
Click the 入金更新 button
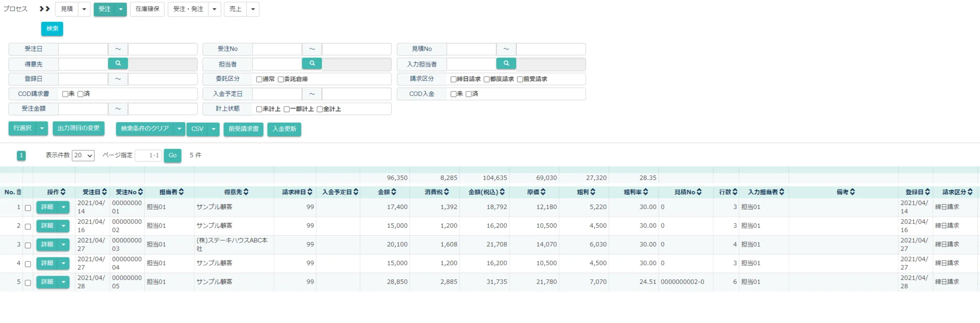(x=284, y=129)
